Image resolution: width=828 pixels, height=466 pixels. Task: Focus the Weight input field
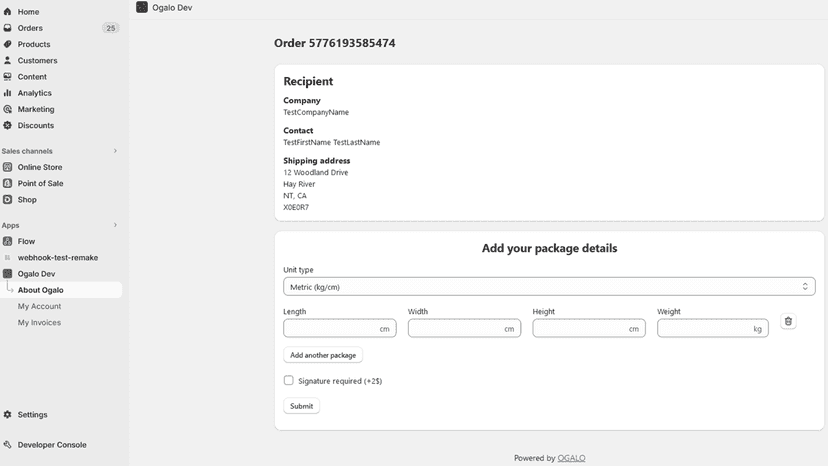pyautogui.click(x=713, y=328)
